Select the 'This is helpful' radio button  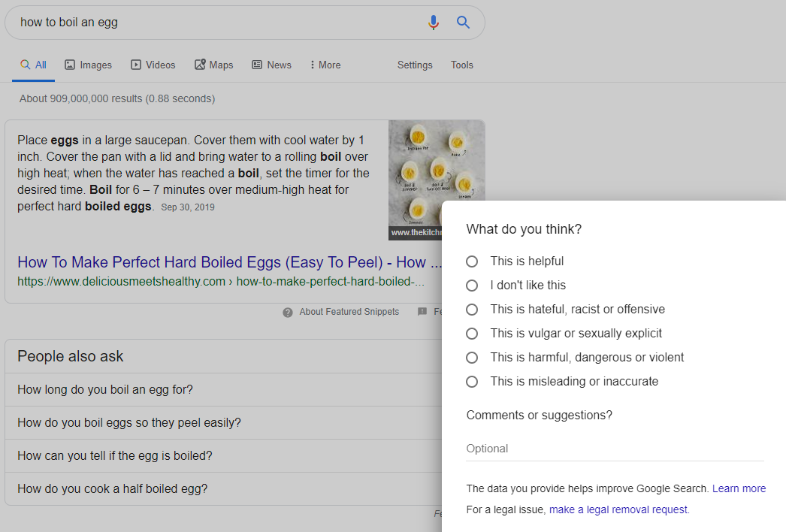(x=472, y=261)
